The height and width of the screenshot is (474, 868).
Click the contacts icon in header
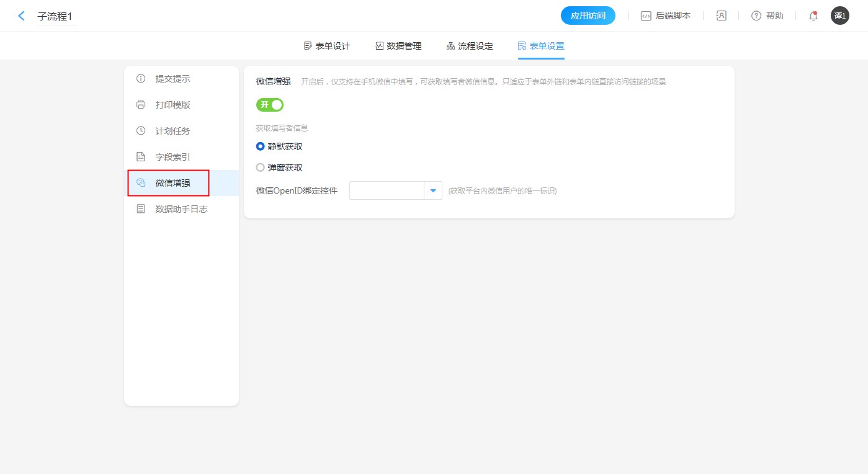coord(721,16)
